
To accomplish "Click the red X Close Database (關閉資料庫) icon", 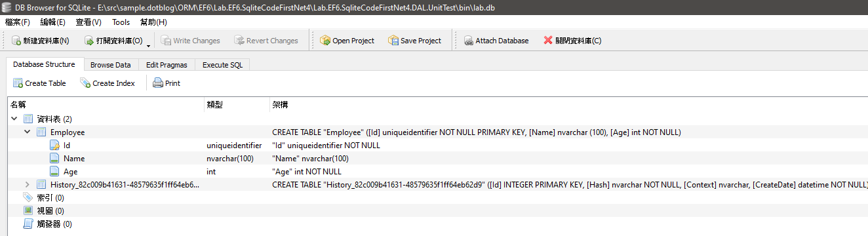I will (x=547, y=41).
